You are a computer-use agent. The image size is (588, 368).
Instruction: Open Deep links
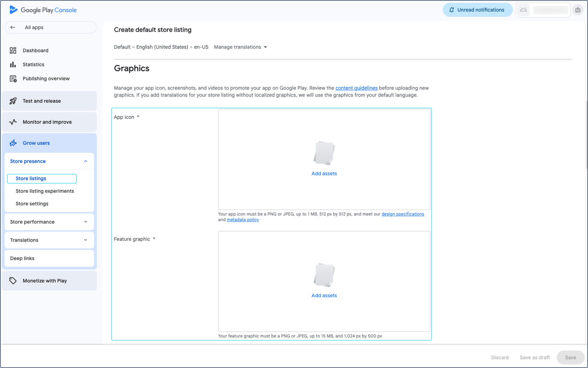(49, 258)
